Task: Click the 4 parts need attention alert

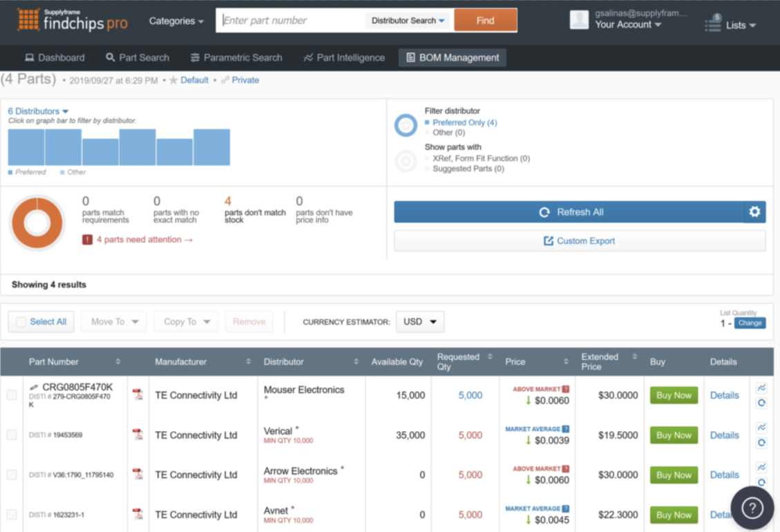Action: click(137, 240)
